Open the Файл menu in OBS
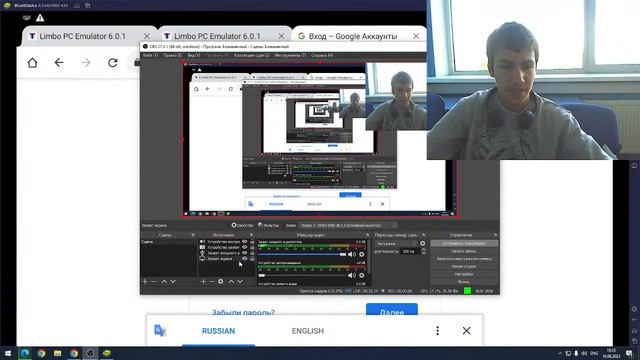The width and height of the screenshot is (640, 360). [x=150, y=56]
